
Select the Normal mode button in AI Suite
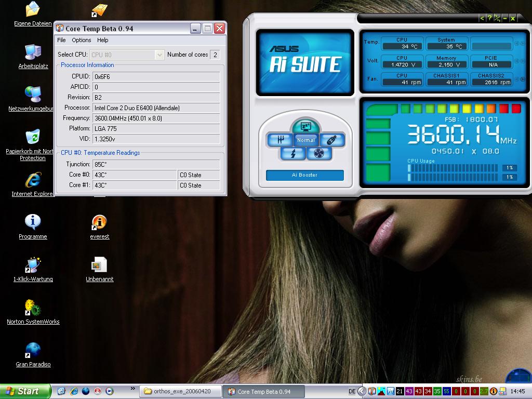click(305, 140)
